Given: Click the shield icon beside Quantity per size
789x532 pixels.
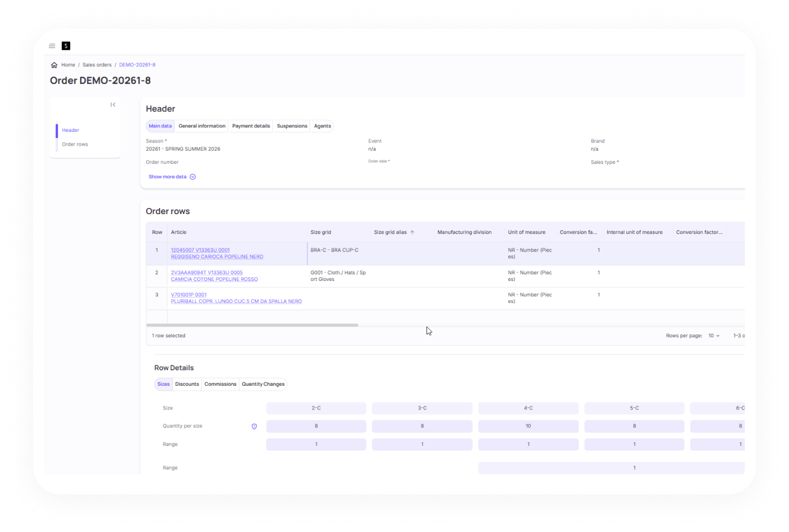Looking at the screenshot, I should click(x=254, y=427).
